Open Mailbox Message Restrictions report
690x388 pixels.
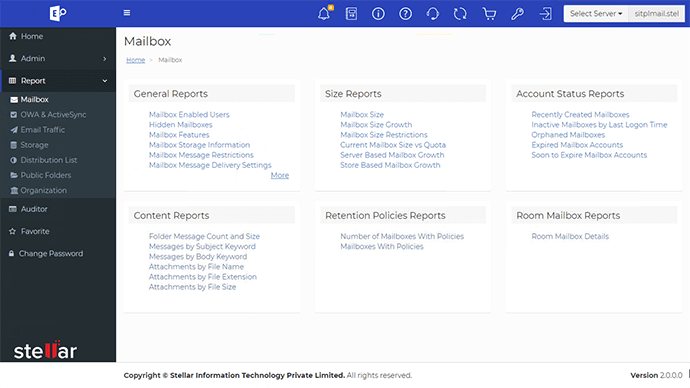click(201, 155)
